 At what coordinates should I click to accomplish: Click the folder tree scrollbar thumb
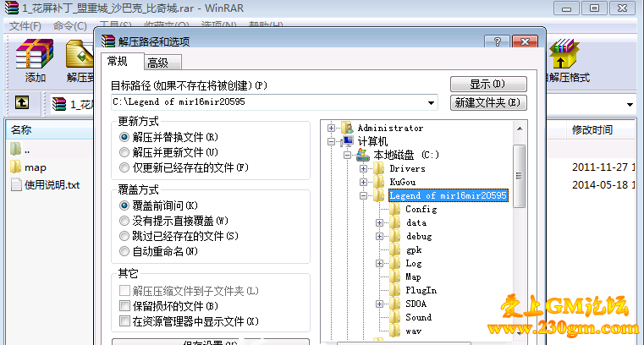click(519, 176)
